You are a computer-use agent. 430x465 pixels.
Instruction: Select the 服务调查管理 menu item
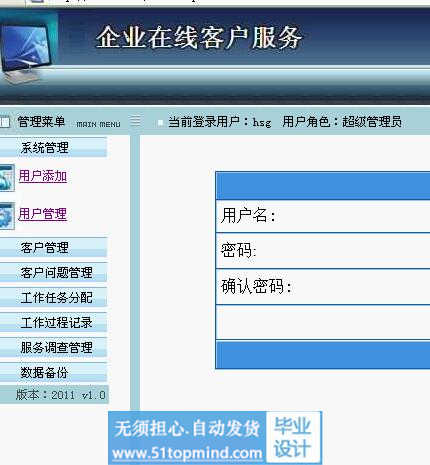click(53, 347)
